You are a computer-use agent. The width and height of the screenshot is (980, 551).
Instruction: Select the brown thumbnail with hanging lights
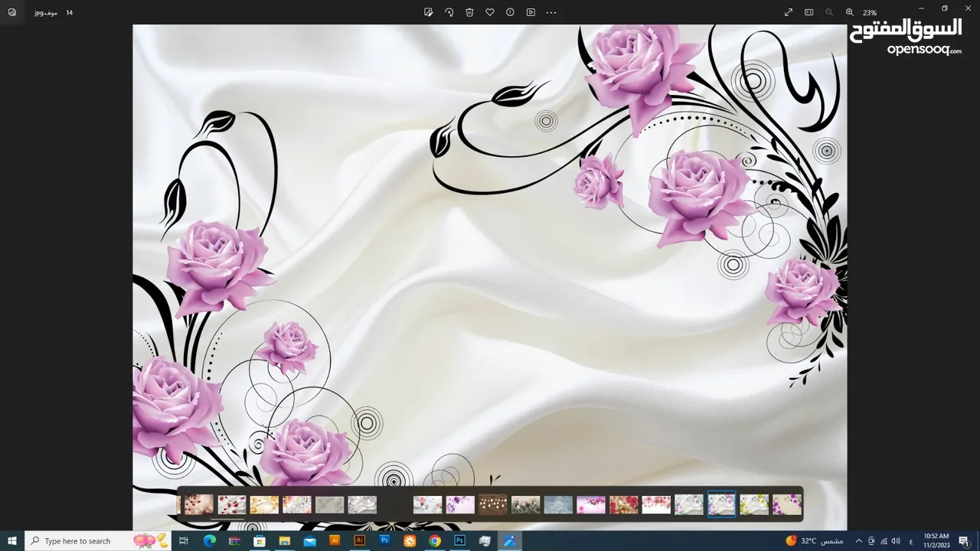(x=493, y=505)
